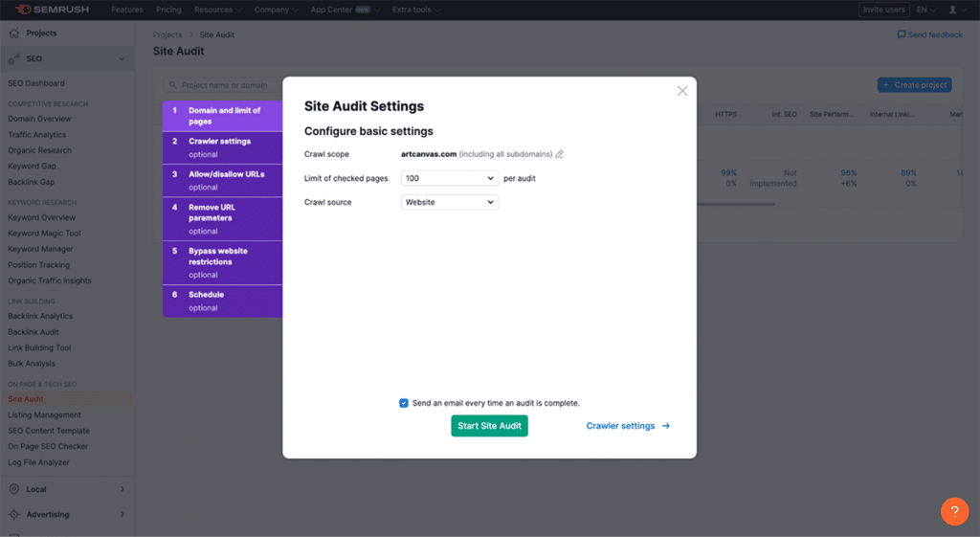Open the Limit of checked pages dropdown
This screenshot has width=980, height=537.
(x=450, y=178)
